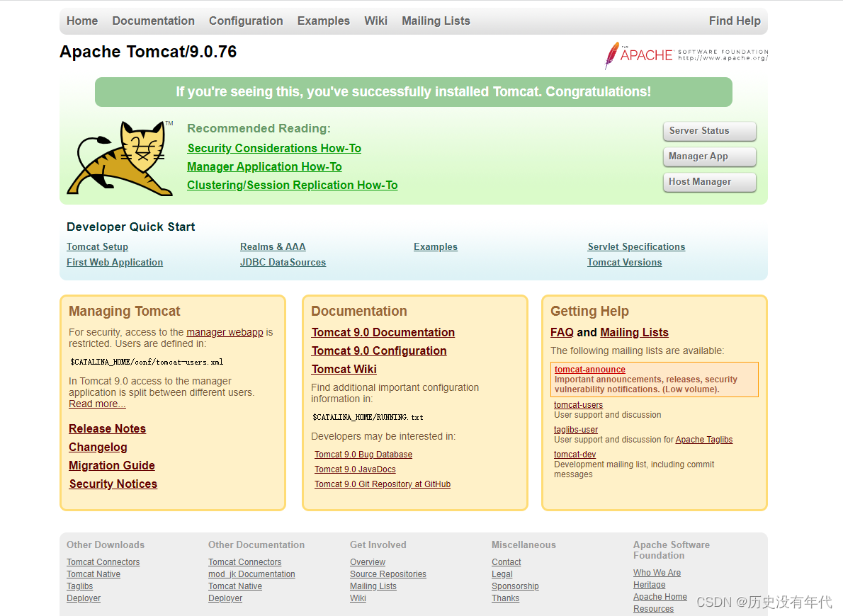Open Mailing Lists link in Getting Help heading
This screenshot has width=843, height=616.
pyautogui.click(x=635, y=333)
